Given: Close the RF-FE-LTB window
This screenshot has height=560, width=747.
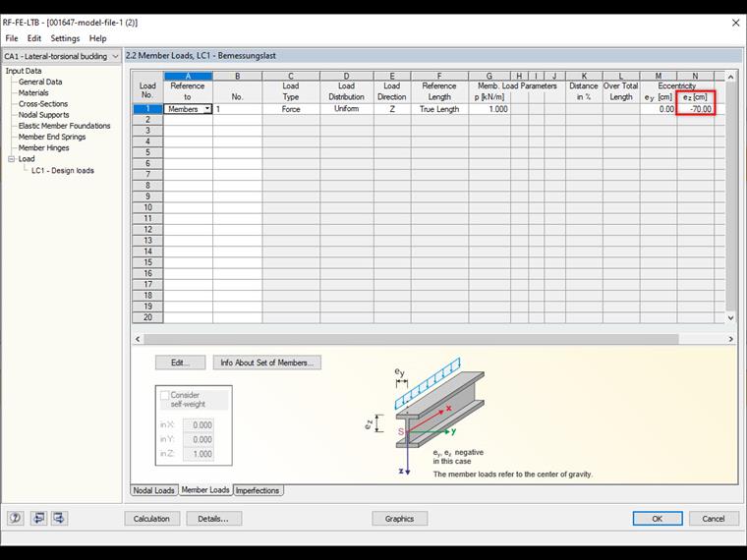Looking at the screenshot, I should click(x=735, y=23).
